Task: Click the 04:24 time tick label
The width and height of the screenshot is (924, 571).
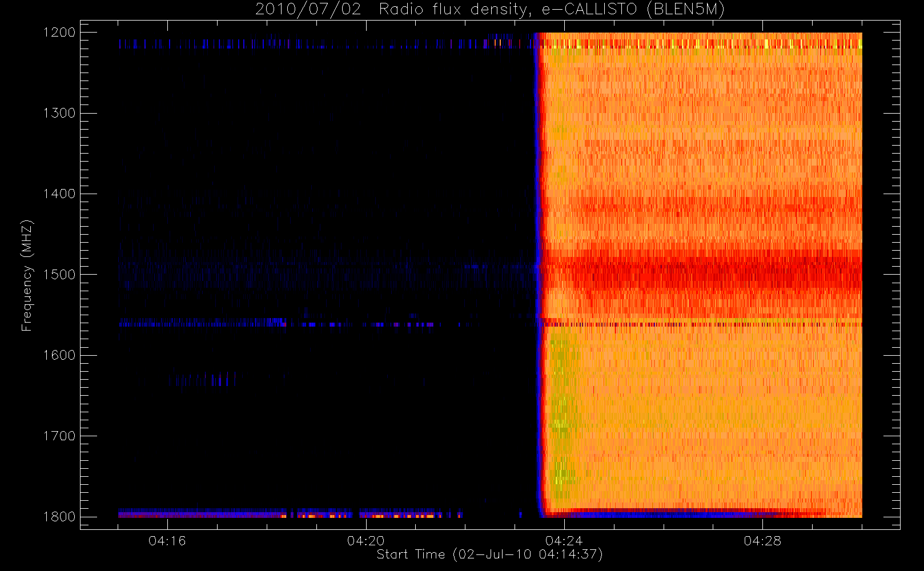Action: pos(564,541)
